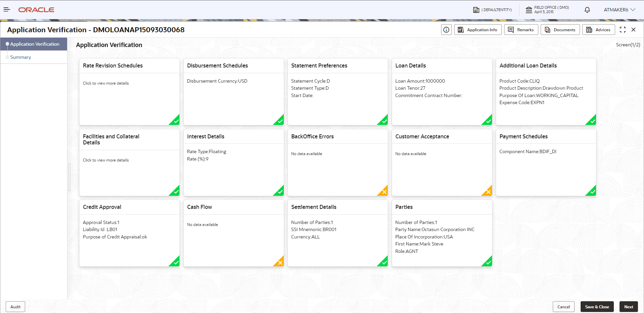Image resolution: width=644 pixels, height=313 pixels.
Task: Click 'Click to view more details' in Rate Revision
Action: pos(106,83)
